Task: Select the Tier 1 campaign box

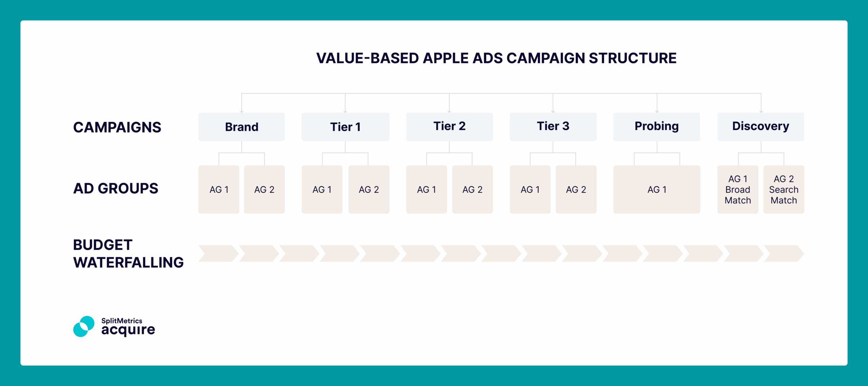Action: point(345,127)
